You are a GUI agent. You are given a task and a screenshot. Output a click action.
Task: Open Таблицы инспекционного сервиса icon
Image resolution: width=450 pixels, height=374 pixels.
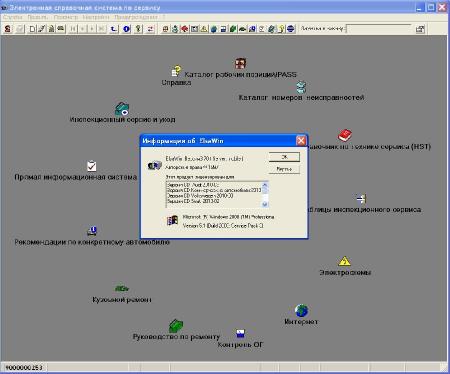(361, 199)
